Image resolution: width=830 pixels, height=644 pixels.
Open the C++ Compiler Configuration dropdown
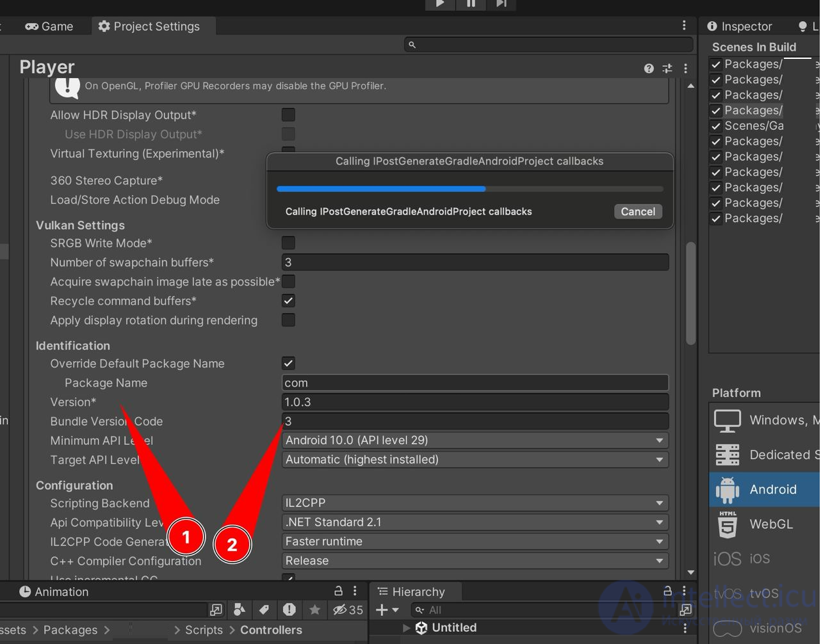(475, 560)
